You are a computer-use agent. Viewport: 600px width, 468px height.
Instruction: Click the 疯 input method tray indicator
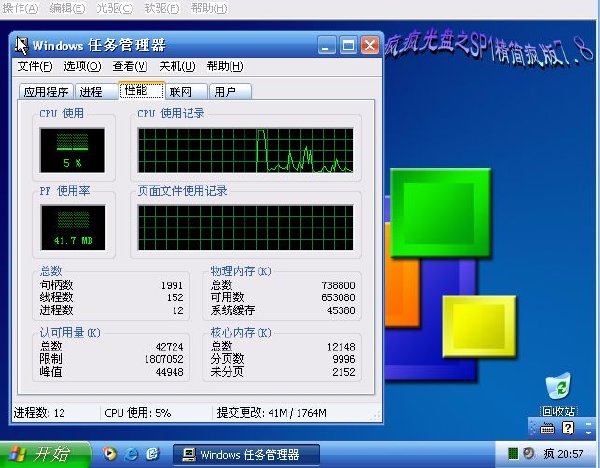(x=548, y=454)
